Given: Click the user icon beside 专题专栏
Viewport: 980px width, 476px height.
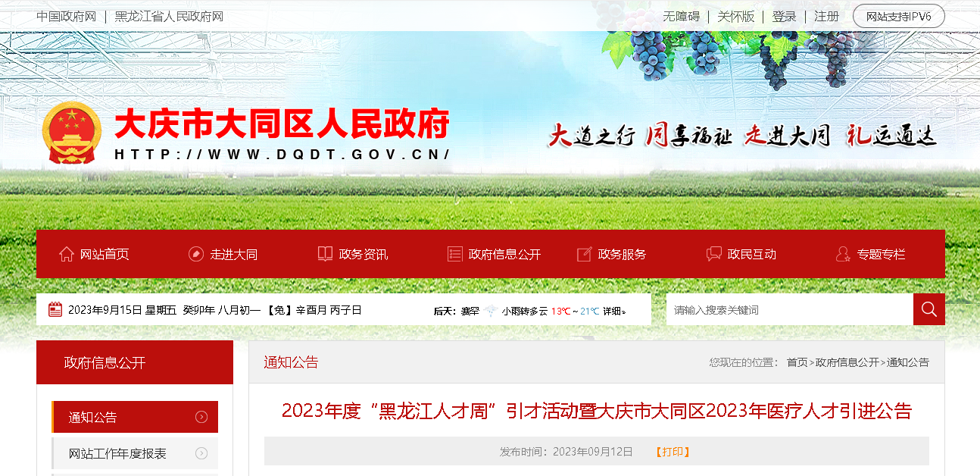Looking at the screenshot, I should [843, 255].
